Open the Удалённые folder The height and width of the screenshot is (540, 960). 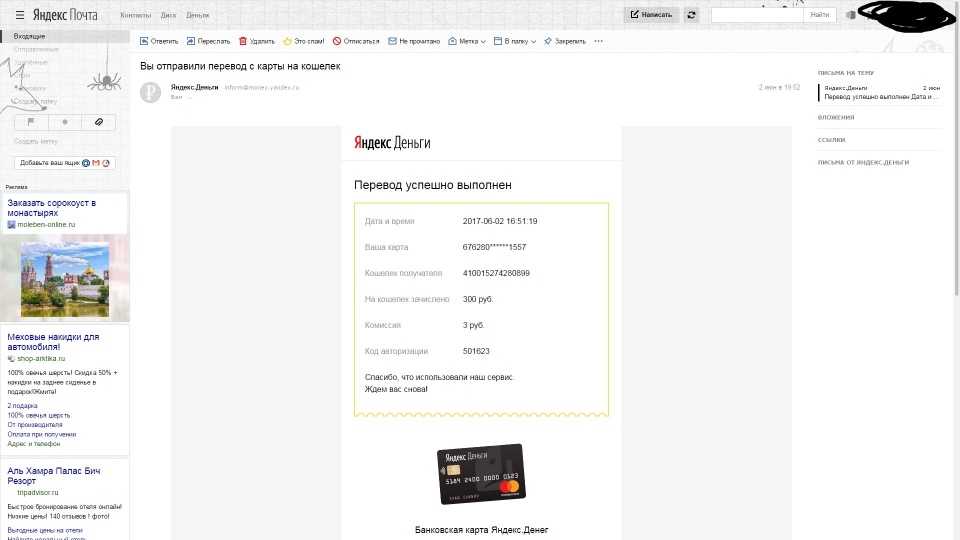pos(31,62)
